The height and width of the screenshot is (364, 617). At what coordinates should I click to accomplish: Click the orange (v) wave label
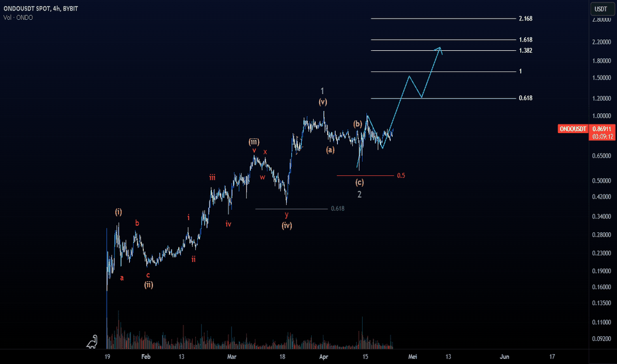point(322,102)
